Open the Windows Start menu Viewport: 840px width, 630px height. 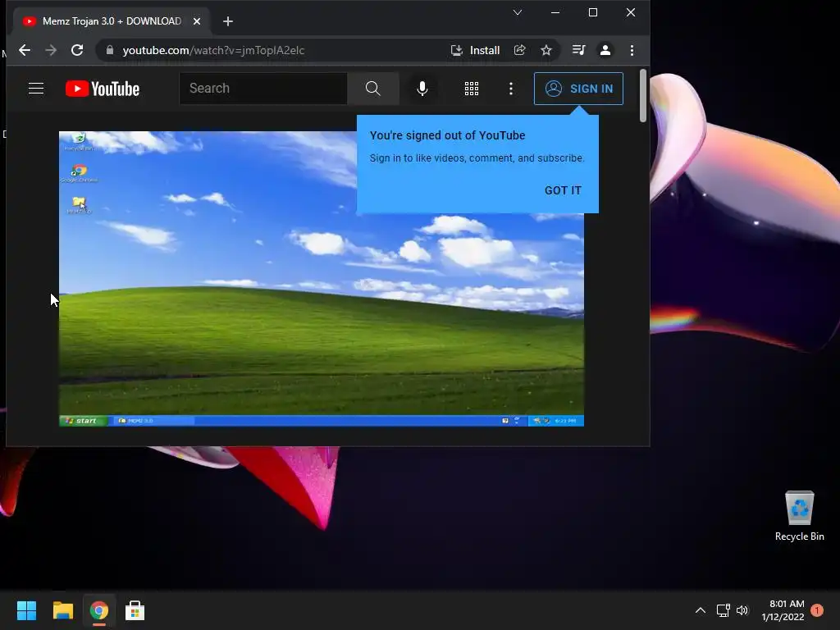[x=26, y=610]
